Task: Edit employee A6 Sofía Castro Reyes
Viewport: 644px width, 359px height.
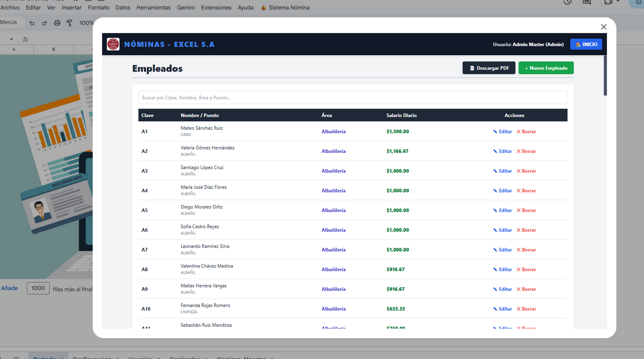Action: point(503,230)
